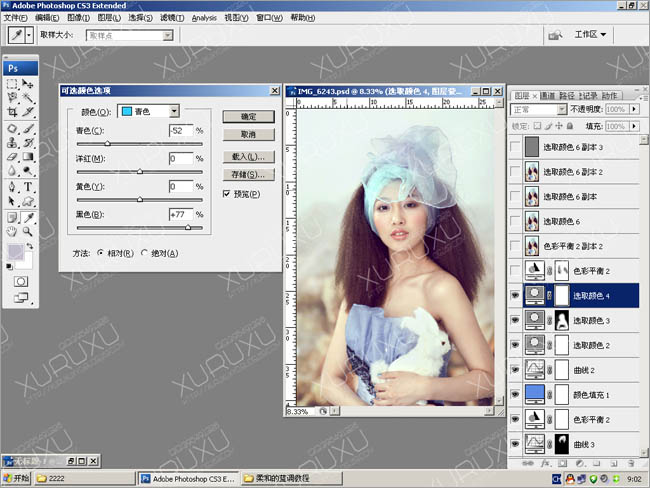Image resolution: width=650 pixels, height=488 pixels.
Task: Select the 绝对 (Absolute) method radio button
Action: pyautogui.click(x=144, y=253)
